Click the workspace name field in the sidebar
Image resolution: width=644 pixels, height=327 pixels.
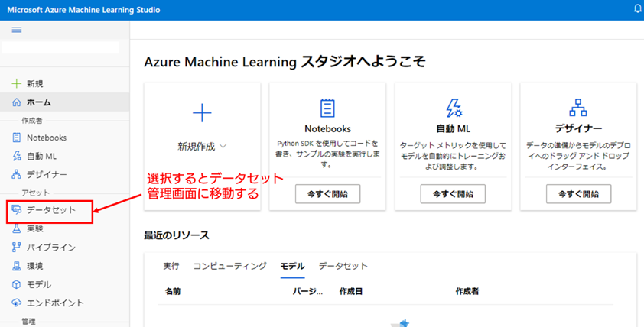click(60, 47)
